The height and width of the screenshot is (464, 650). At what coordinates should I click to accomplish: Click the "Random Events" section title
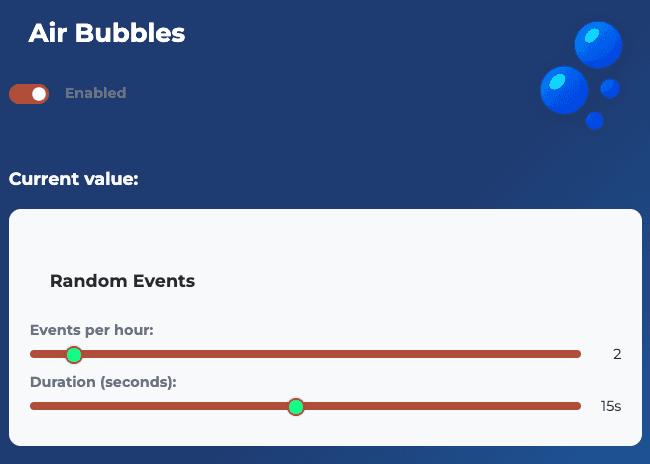122,281
